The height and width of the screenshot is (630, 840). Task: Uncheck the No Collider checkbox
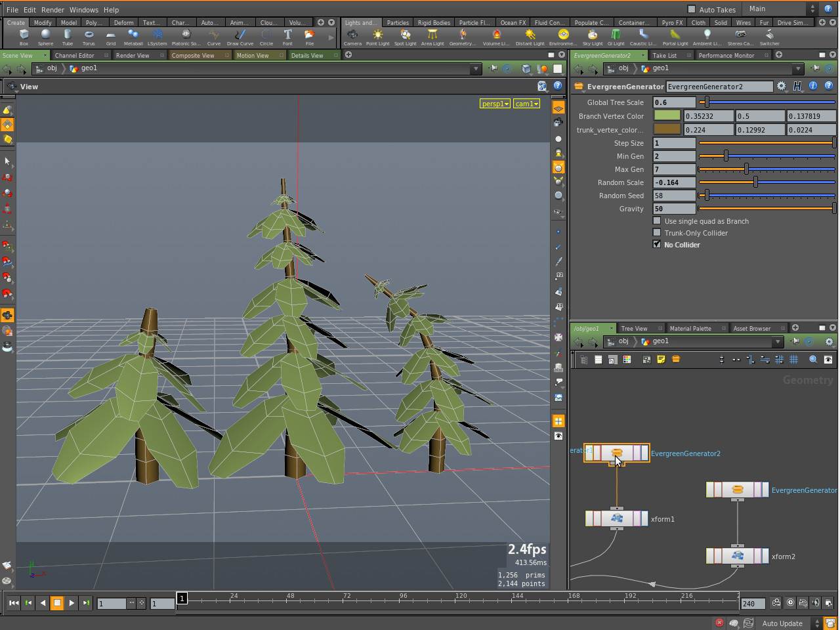pyautogui.click(x=657, y=245)
